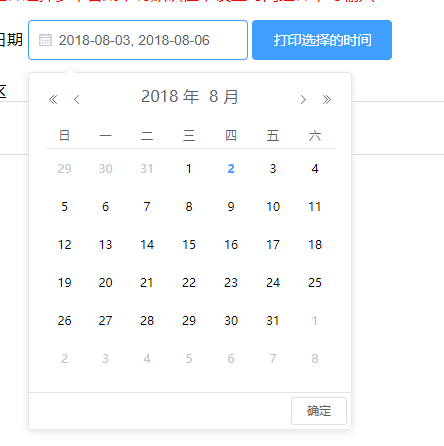The height and width of the screenshot is (446, 444).
Task: Choose August 10 date cell
Action: point(273,207)
